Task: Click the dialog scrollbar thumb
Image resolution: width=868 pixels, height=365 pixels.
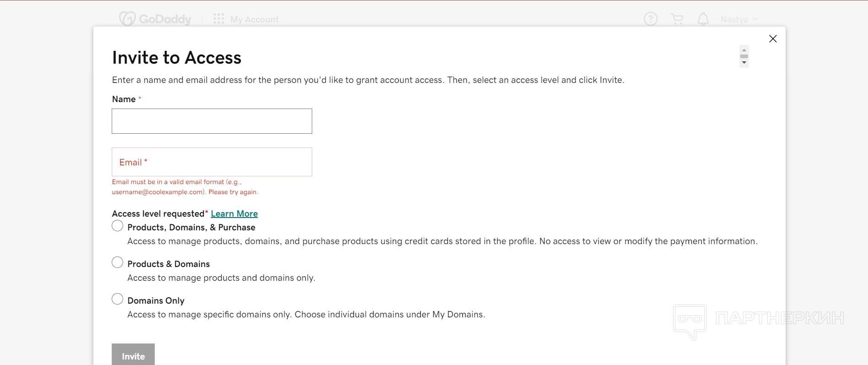Action: click(x=744, y=56)
